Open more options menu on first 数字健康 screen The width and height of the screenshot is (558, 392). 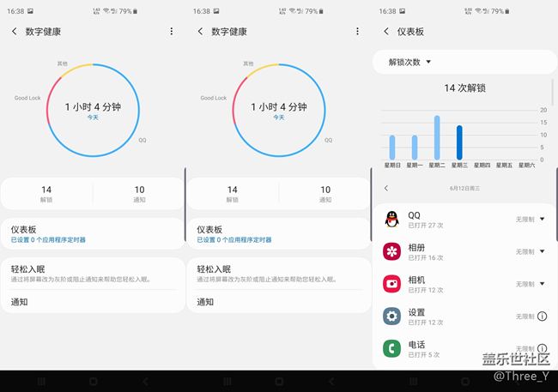[172, 31]
